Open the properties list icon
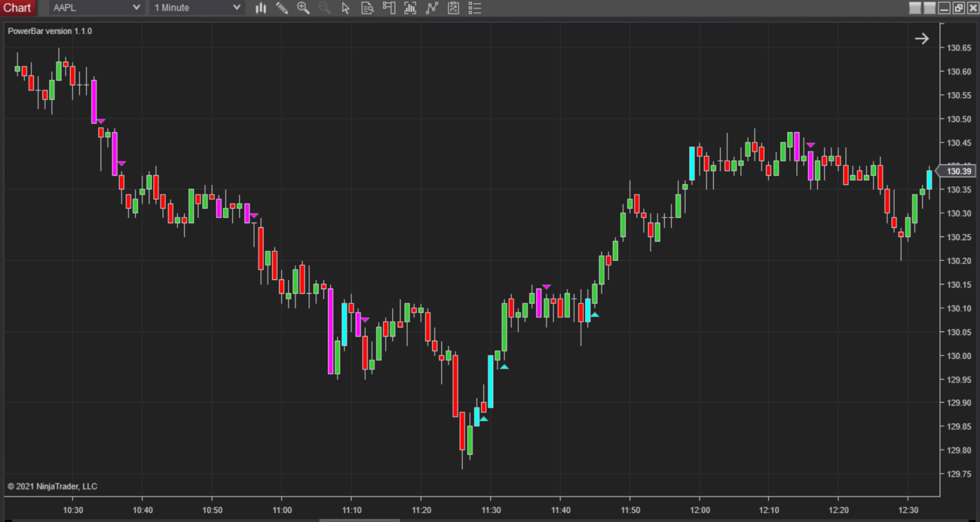980x522 pixels. pyautogui.click(x=475, y=8)
